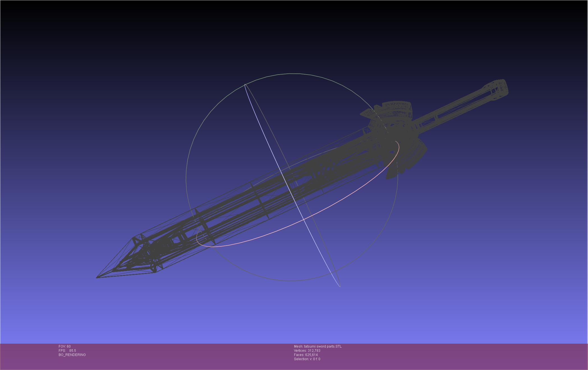Click the "Selection: v: 0 f: 0" line
The height and width of the screenshot is (370, 588).
pyautogui.click(x=307, y=359)
